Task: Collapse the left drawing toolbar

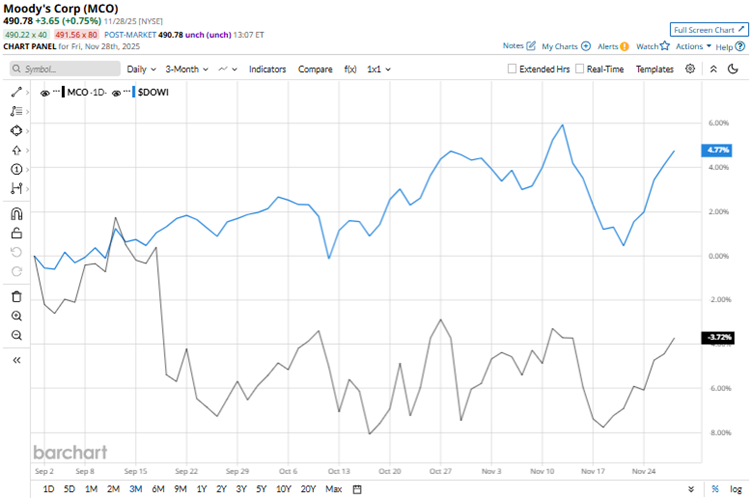Action: [16, 360]
